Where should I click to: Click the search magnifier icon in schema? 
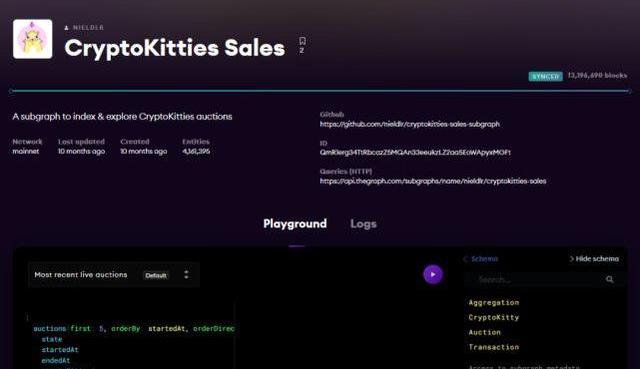click(609, 280)
